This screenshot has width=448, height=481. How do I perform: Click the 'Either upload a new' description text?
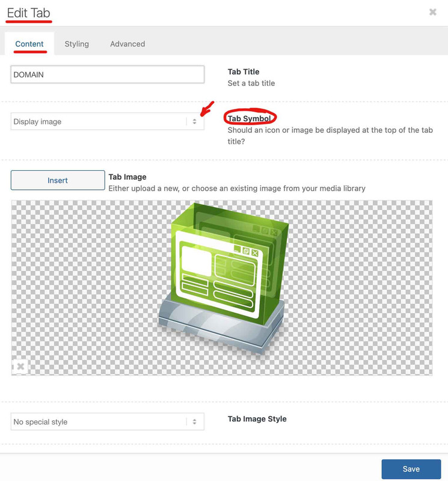237,188
